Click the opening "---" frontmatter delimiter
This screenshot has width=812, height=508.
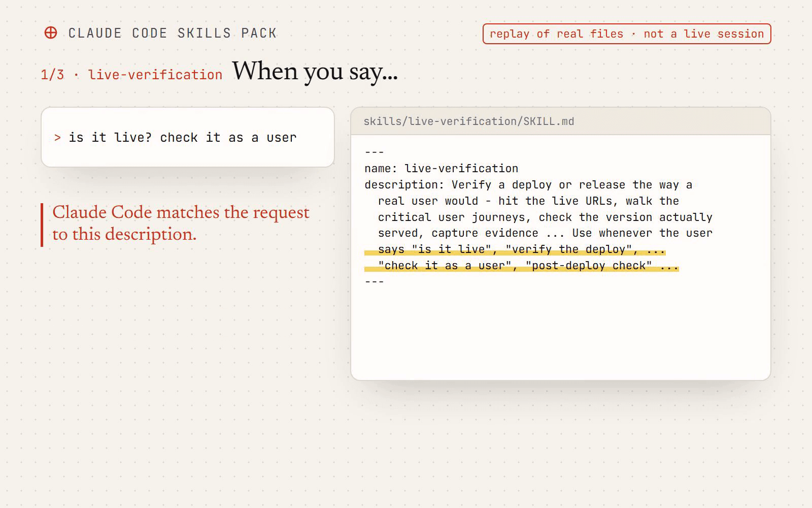point(375,152)
